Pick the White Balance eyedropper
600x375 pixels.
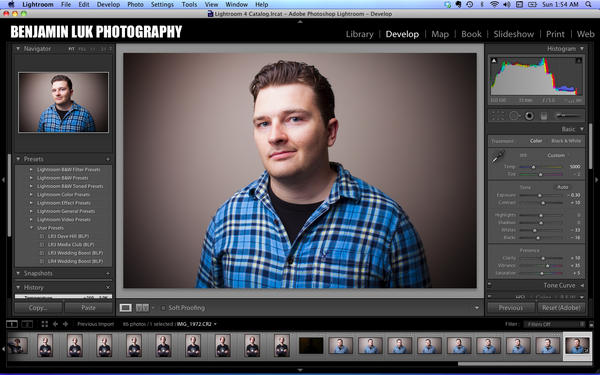point(498,156)
